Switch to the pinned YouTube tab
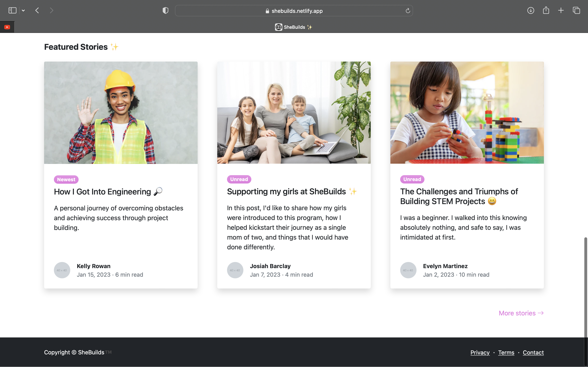This screenshot has height=367, width=588. tap(7, 27)
